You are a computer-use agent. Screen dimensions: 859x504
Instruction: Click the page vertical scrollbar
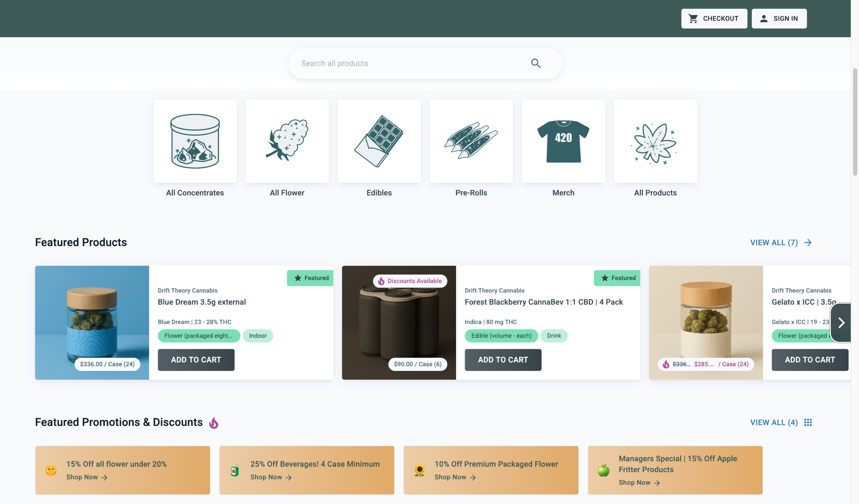coord(855,122)
